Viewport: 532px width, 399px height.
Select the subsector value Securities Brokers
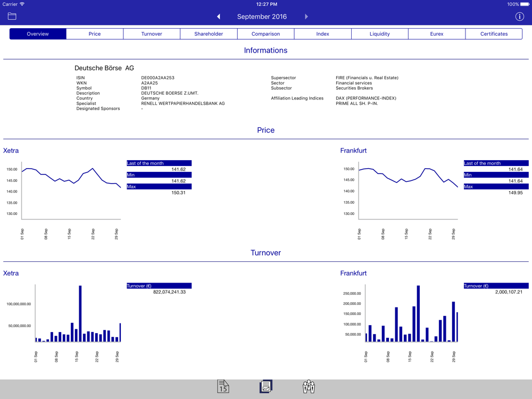[x=354, y=88]
